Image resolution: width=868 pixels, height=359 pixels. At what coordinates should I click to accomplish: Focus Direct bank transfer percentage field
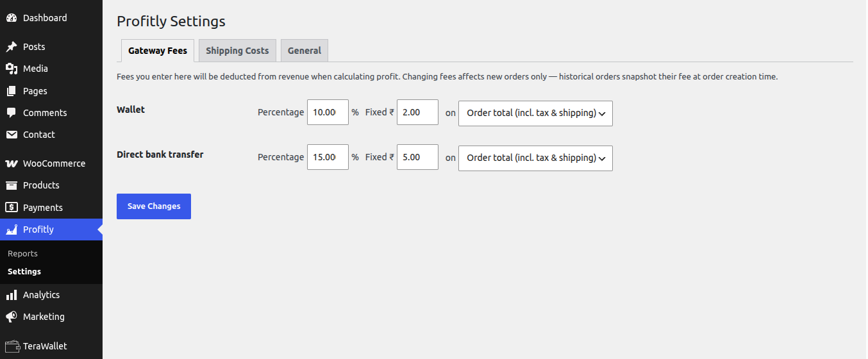(x=328, y=157)
